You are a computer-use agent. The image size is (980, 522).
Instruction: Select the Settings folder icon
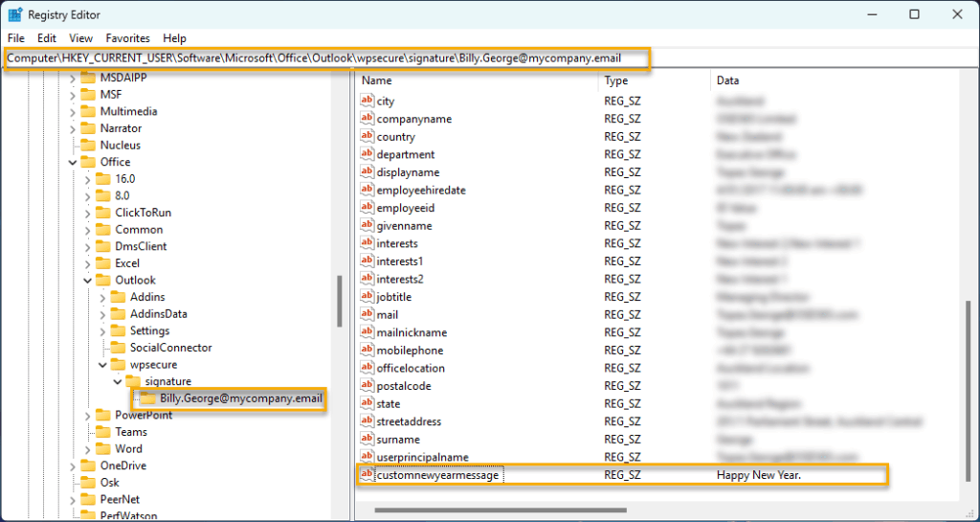coord(118,330)
